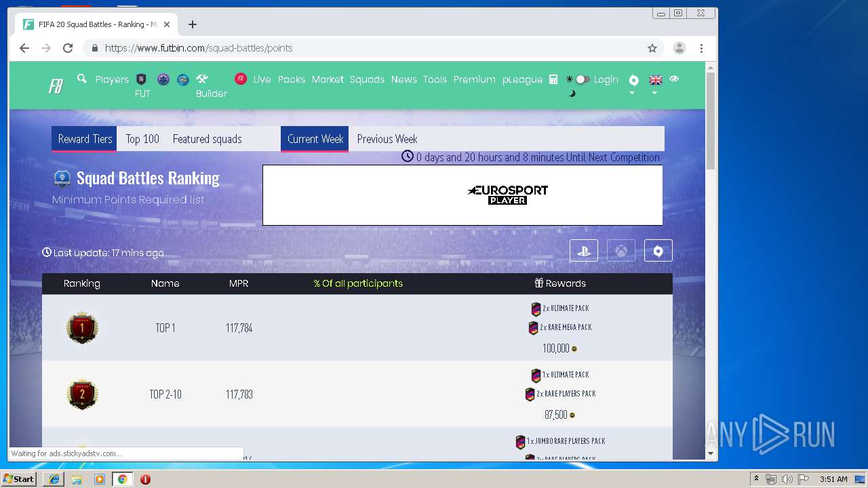Click the Futbin FB logo
The width and height of the screenshot is (868, 488).
point(56,86)
